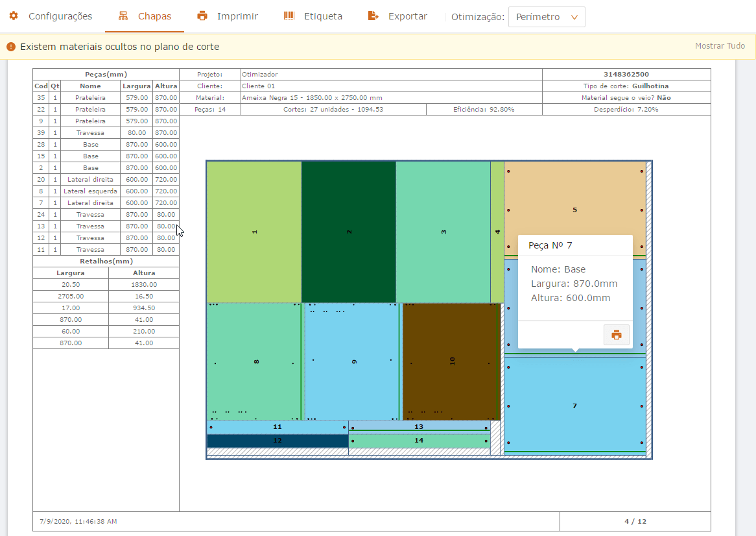Select tan piece 5 on the sheet
The image size is (756, 536).
(x=574, y=210)
